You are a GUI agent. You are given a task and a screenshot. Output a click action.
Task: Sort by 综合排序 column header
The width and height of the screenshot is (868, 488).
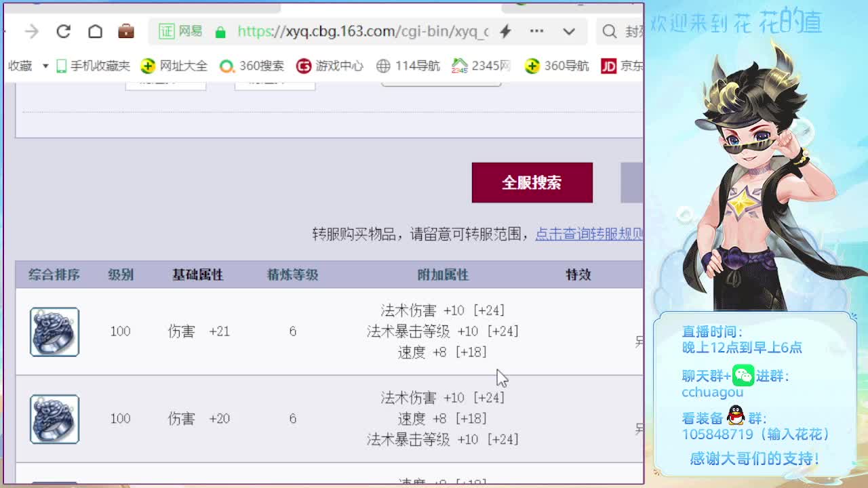point(54,274)
